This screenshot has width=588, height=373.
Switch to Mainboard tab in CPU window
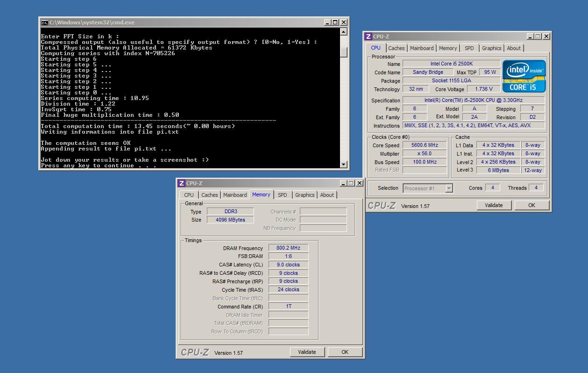[x=422, y=48]
